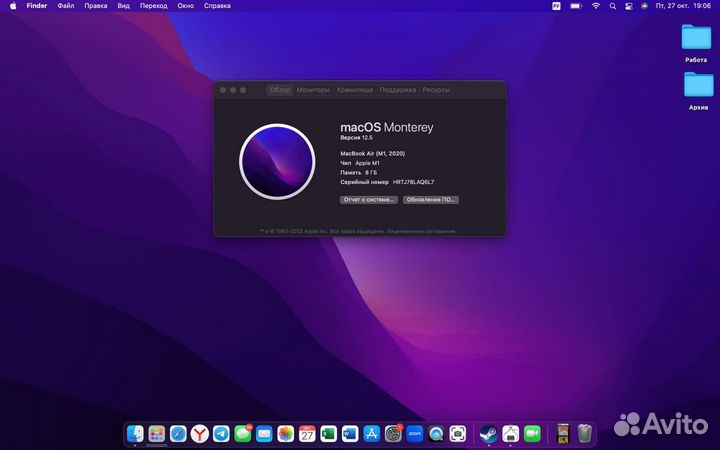The image size is (720, 450).
Task: Open the Downloads stack in the dock
Action: 563,433
